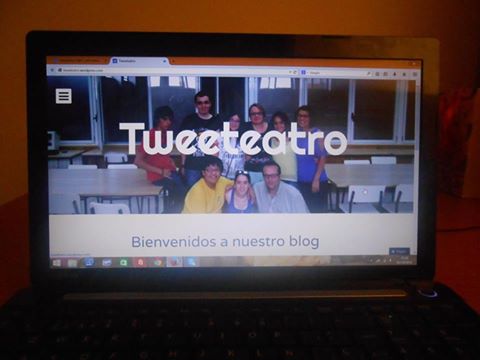Viewport: 480px width, 360px height.
Task: Open the search engine selector icon
Action: click(303, 72)
